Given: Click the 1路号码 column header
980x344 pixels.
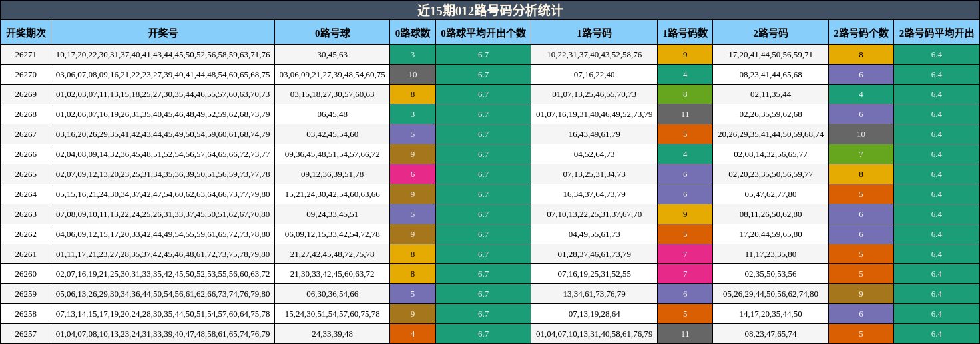Looking at the screenshot, I should (x=595, y=32).
